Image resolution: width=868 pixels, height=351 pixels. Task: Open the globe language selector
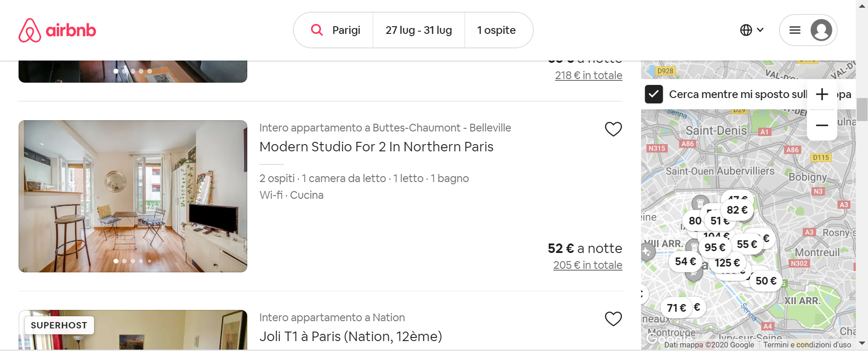[752, 30]
